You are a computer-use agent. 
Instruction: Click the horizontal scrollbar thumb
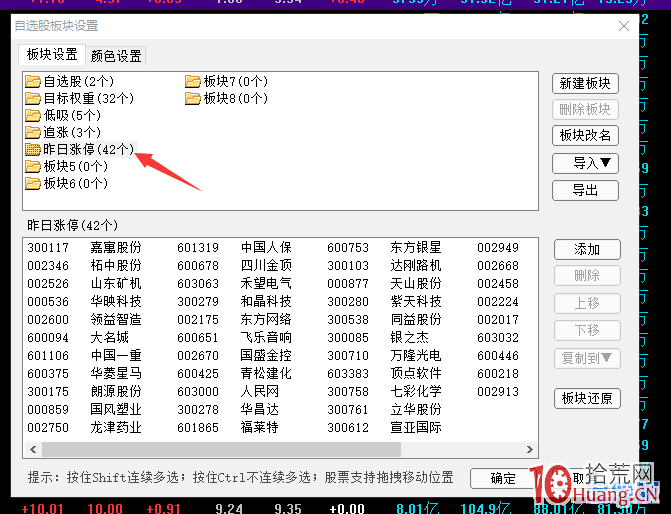[221, 449]
